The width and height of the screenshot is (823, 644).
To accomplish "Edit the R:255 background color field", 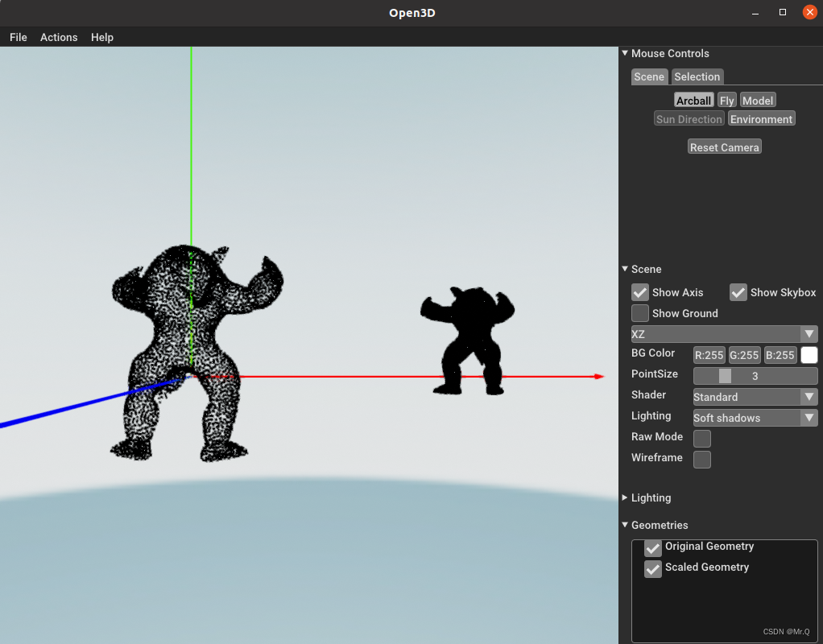I will click(709, 354).
